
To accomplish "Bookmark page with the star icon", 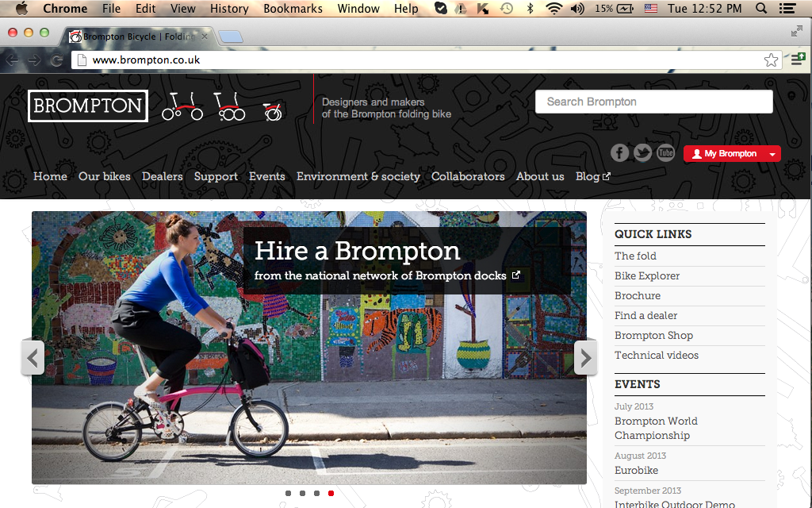I will coord(771,60).
